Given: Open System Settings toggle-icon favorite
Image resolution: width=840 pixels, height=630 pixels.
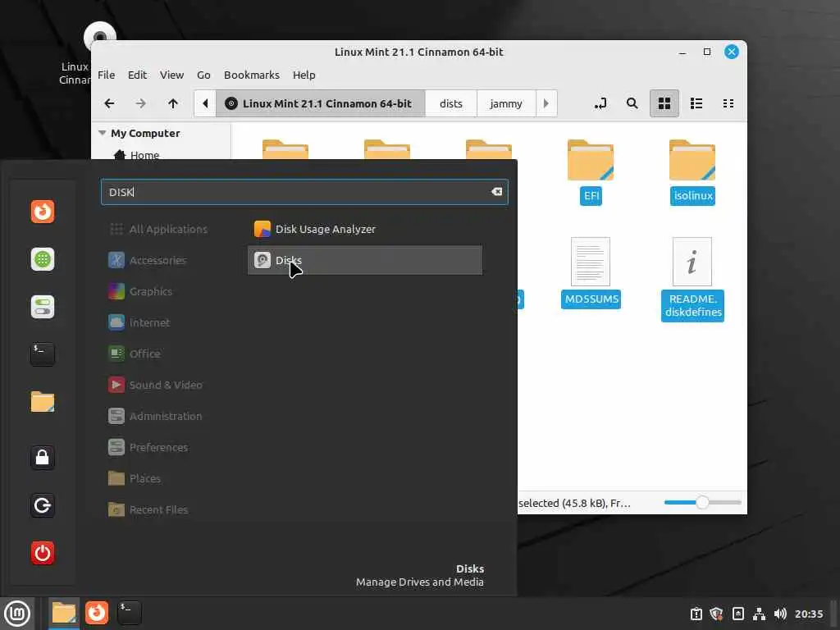Looking at the screenshot, I should click(43, 307).
